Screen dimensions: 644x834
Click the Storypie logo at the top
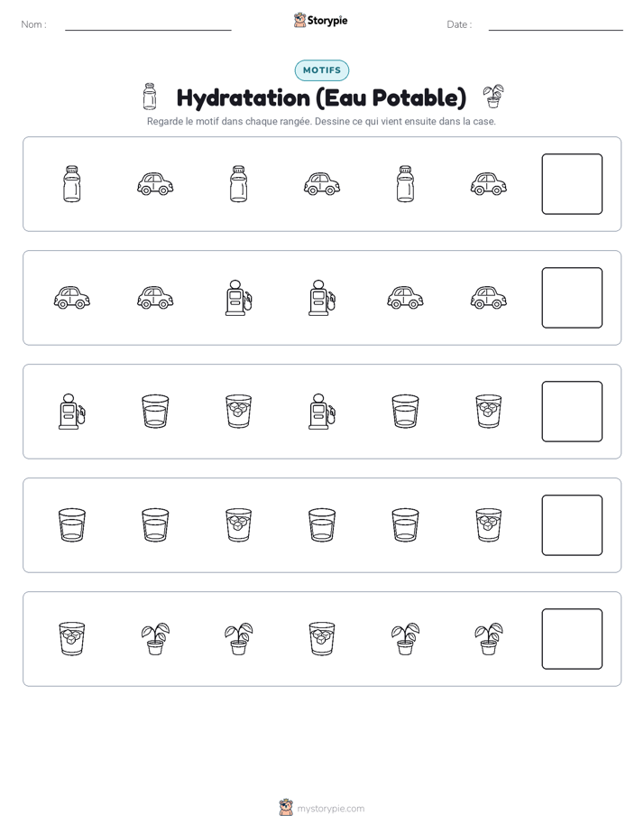pyautogui.click(x=321, y=20)
